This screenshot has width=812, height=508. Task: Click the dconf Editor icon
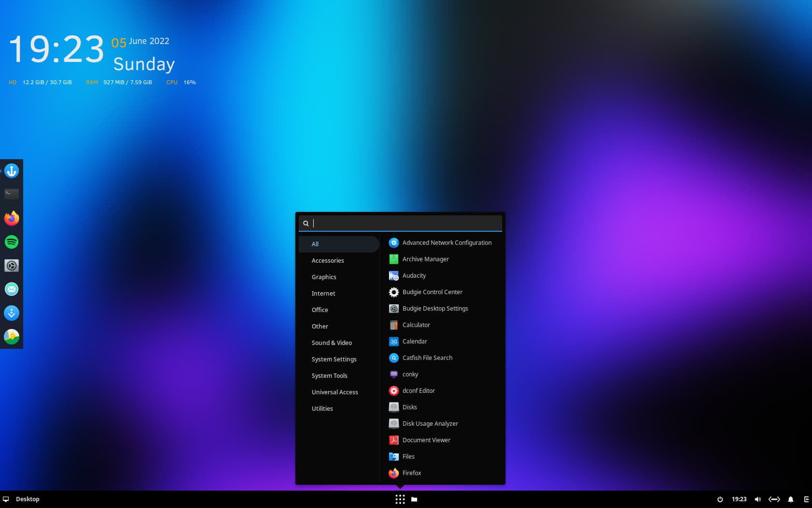pos(394,391)
